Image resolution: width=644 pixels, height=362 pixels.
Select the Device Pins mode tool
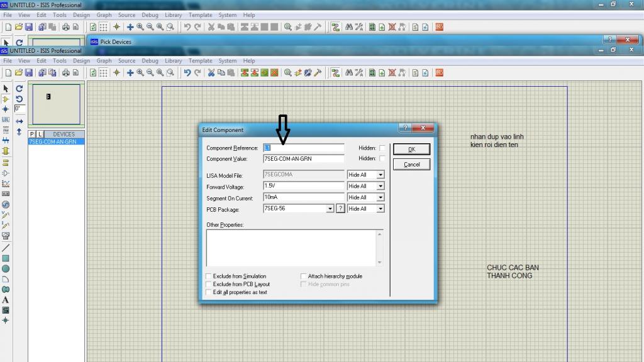(x=5, y=173)
